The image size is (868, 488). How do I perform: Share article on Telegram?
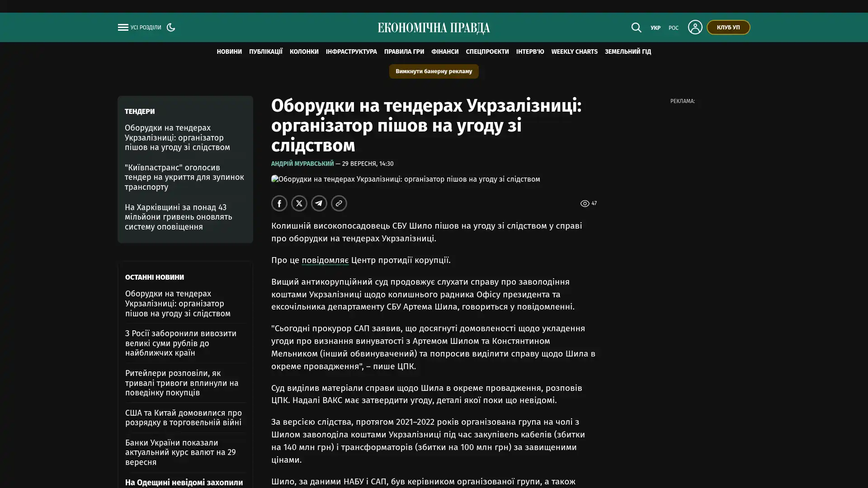click(319, 203)
